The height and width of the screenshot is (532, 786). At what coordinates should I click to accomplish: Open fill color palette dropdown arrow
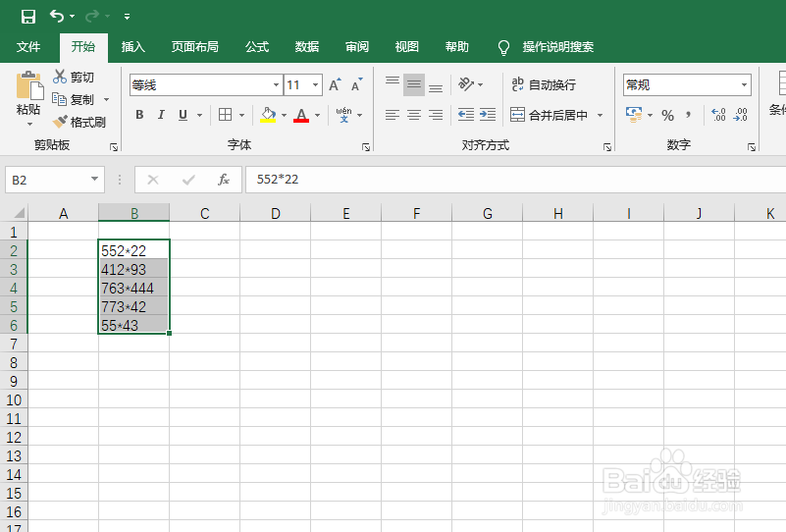(284, 115)
